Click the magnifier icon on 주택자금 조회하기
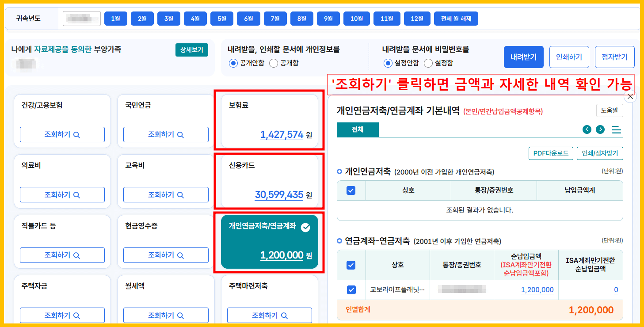The image size is (644, 327). (78, 315)
